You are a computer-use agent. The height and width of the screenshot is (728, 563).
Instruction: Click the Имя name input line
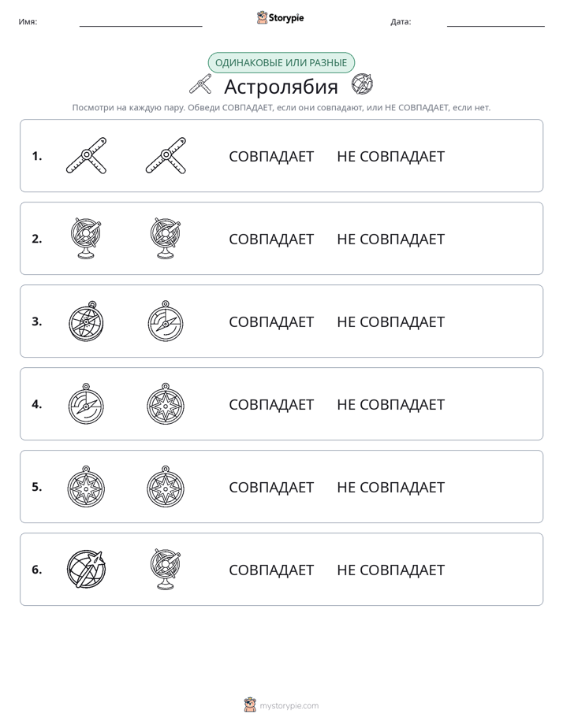coord(140,22)
